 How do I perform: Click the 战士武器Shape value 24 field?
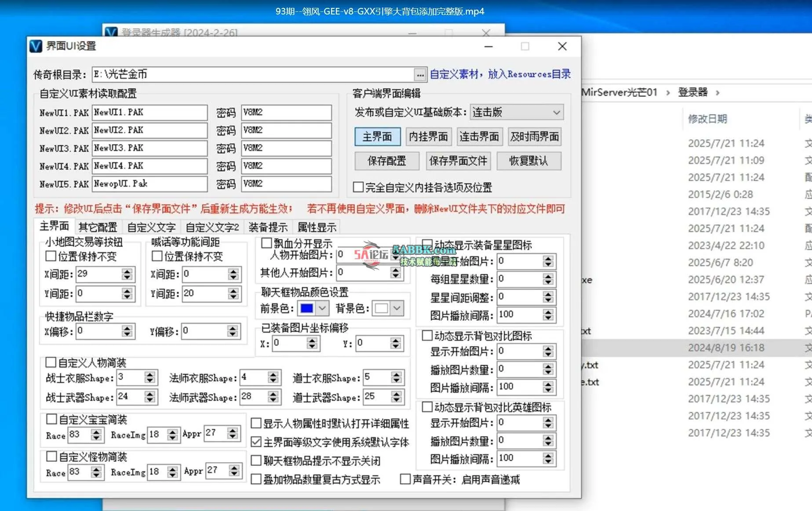[131, 397]
